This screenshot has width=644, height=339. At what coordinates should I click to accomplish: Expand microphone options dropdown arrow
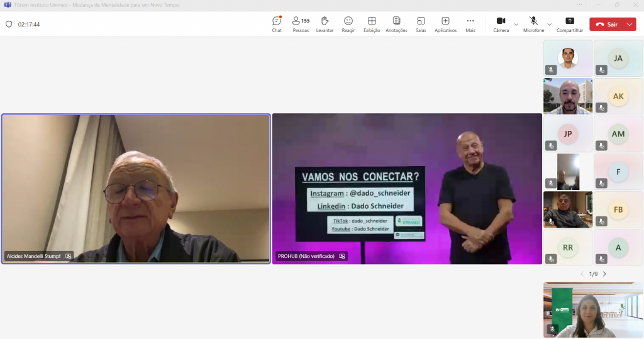pos(550,25)
